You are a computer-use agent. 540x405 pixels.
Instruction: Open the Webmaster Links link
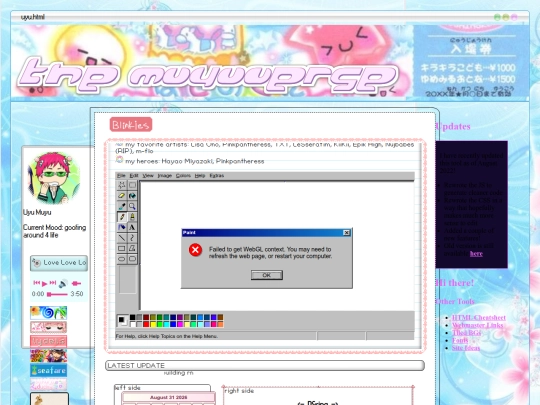[478, 325]
